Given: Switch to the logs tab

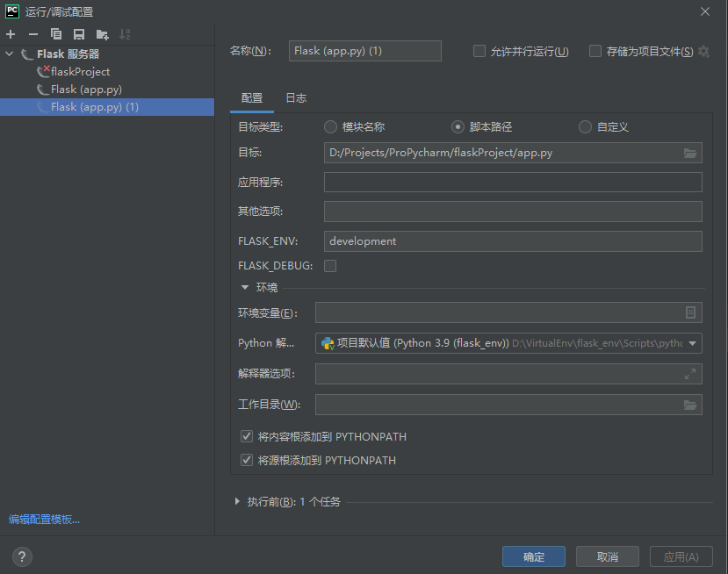Looking at the screenshot, I should coord(296,98).
